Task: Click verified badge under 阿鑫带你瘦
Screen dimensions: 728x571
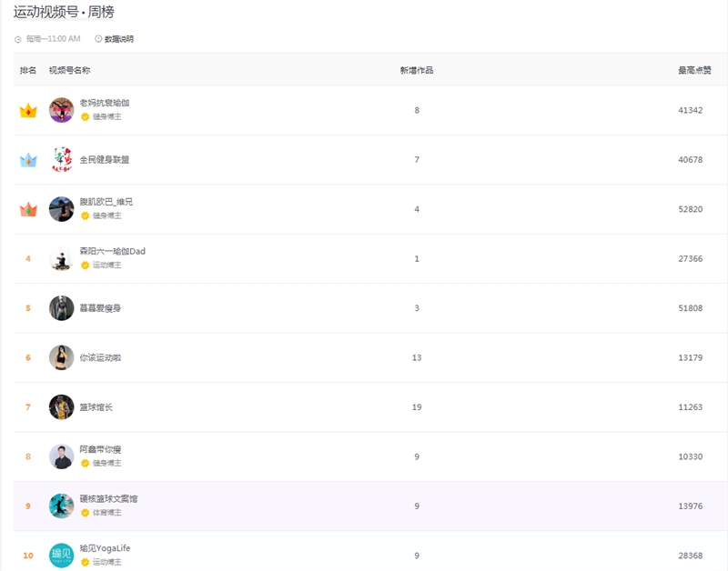Action: (x=85, y=463)
